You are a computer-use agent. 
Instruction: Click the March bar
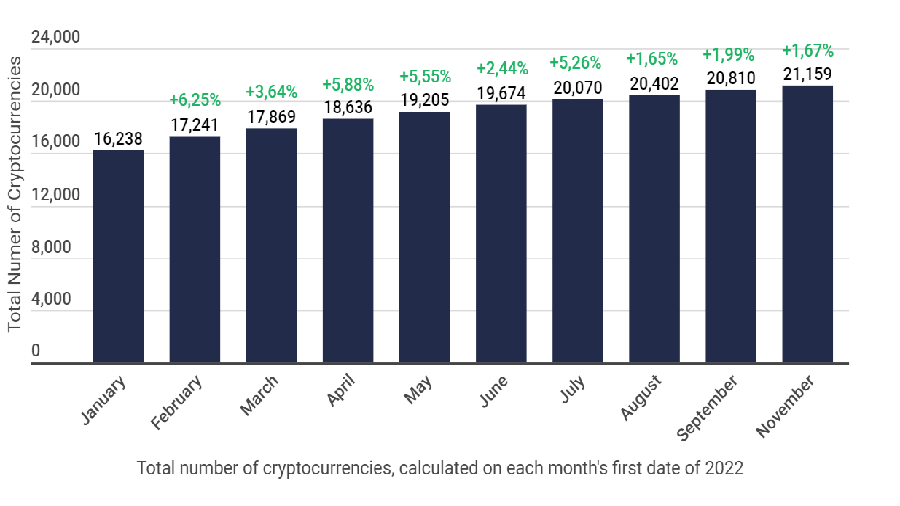(x=271, y=246)
